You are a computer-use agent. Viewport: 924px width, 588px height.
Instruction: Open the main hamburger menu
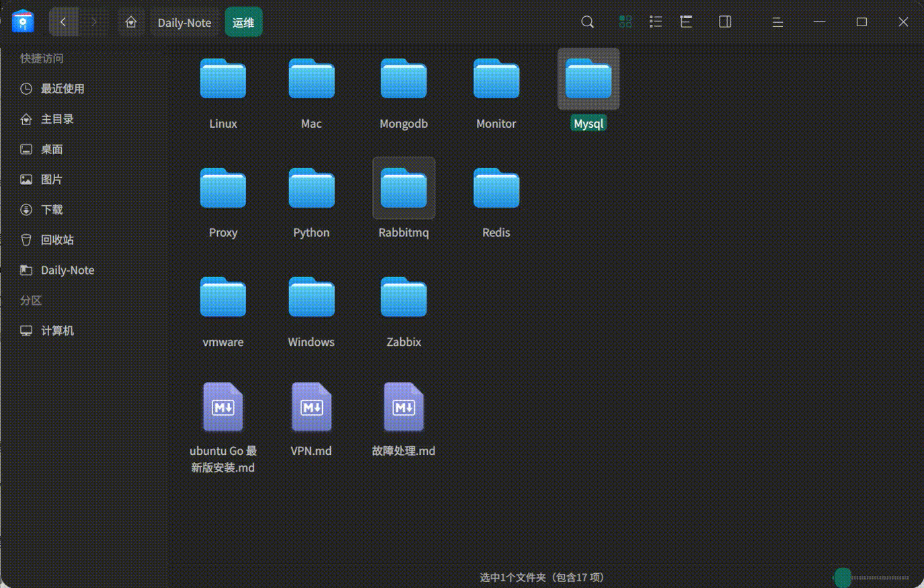pos(777,22)
